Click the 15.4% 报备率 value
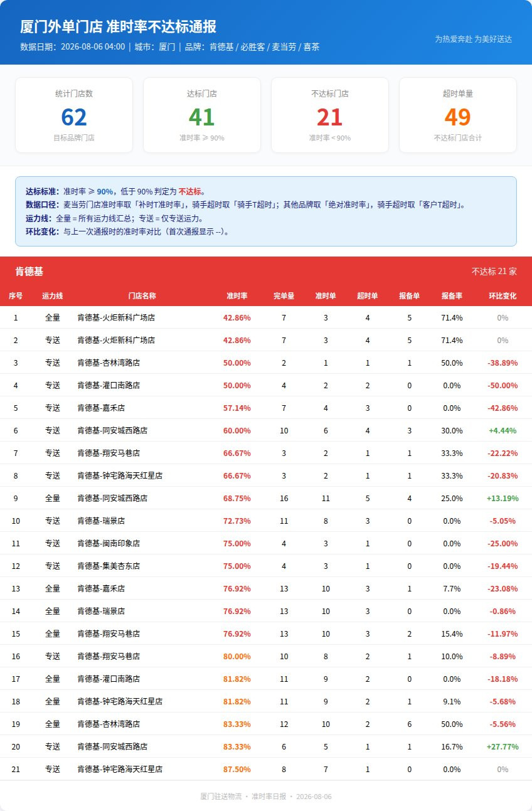The image size is (532, 811). click(x=452, y=634)
